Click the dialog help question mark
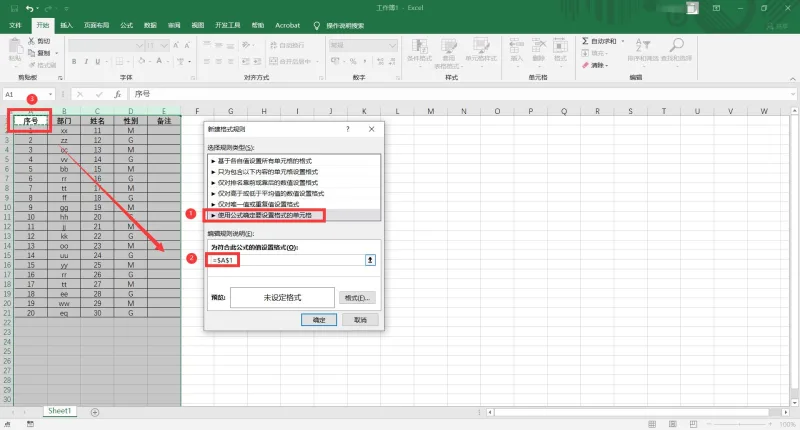 pyautogui.click(x=348, y=129)
